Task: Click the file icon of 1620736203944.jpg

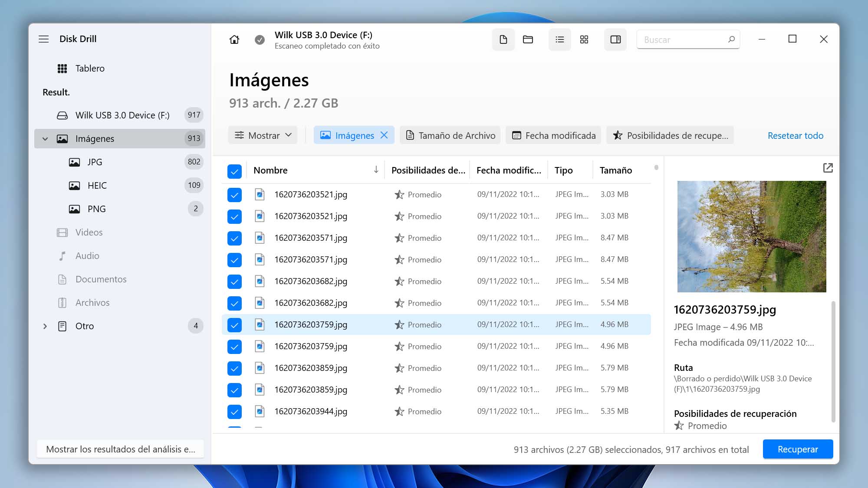Action: tap(260, 411)
